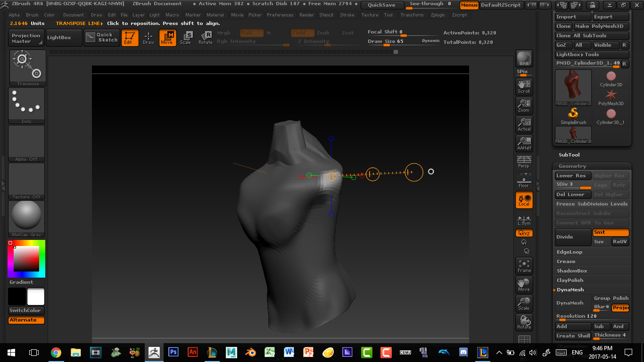Click the Scale icon beside the canvas
This screenshot has height=362, width=644.
pyautogui.click(x=524, y=304)
